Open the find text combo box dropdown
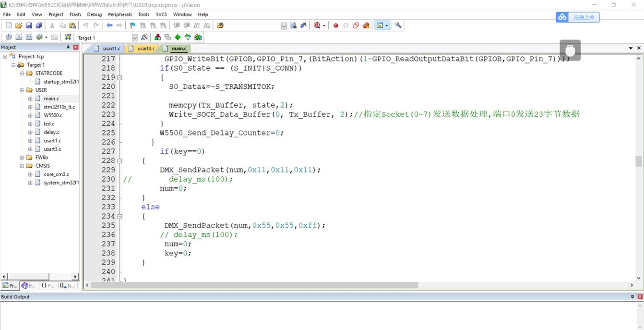 click(284, 26)
